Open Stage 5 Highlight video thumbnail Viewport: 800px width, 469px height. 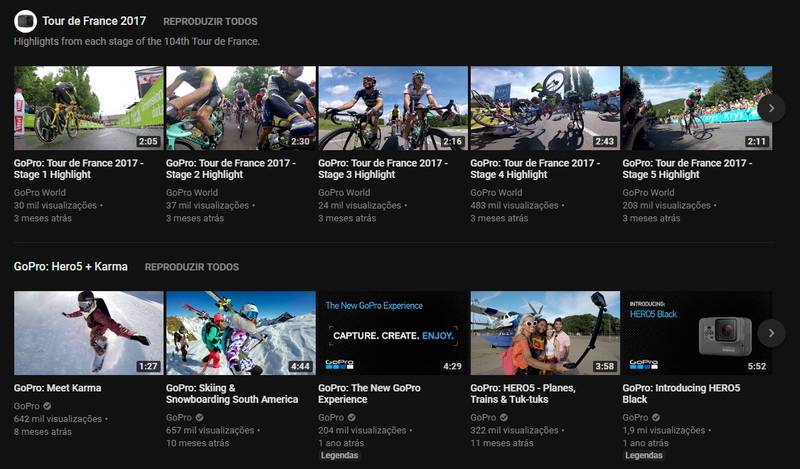(697, 108)
